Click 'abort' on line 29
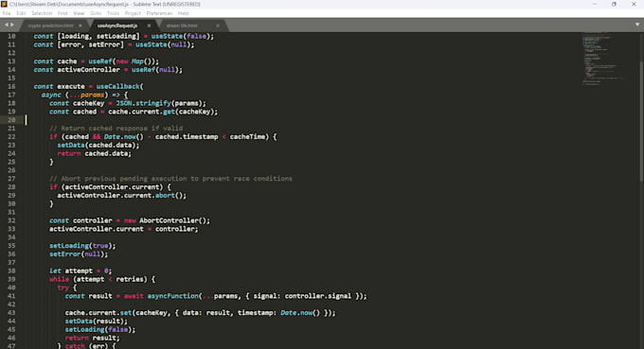644x349 pixels. pyautogui.click(x=165, y=196)
